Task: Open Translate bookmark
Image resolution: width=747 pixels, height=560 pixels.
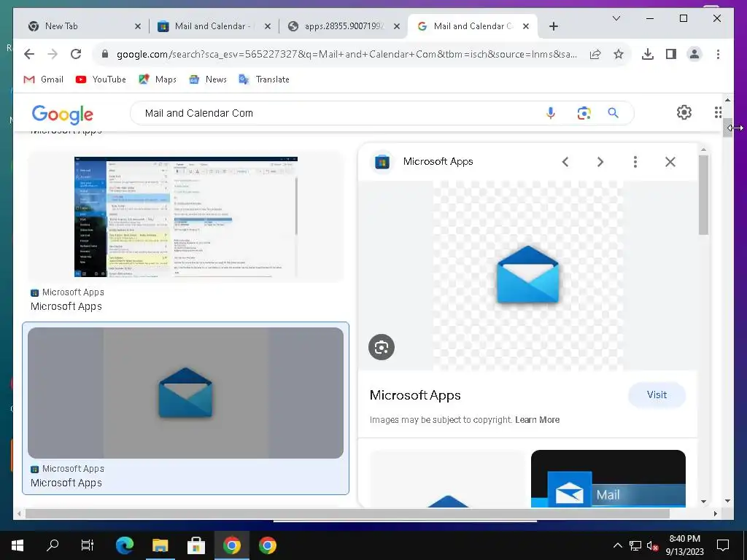Action: (264, 79)
